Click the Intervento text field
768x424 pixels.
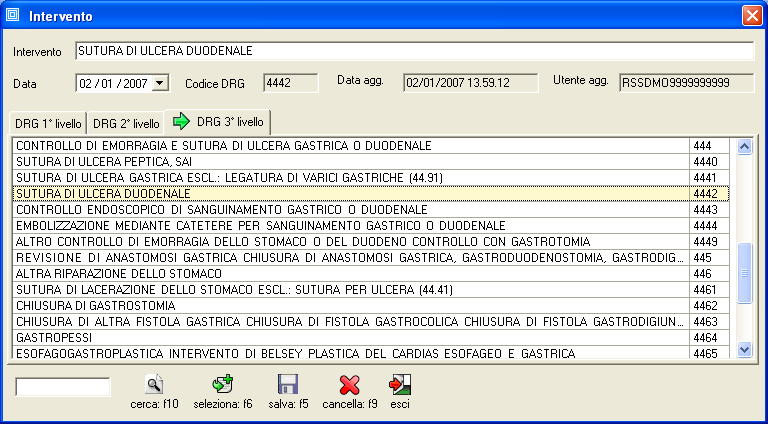[413, 51]
